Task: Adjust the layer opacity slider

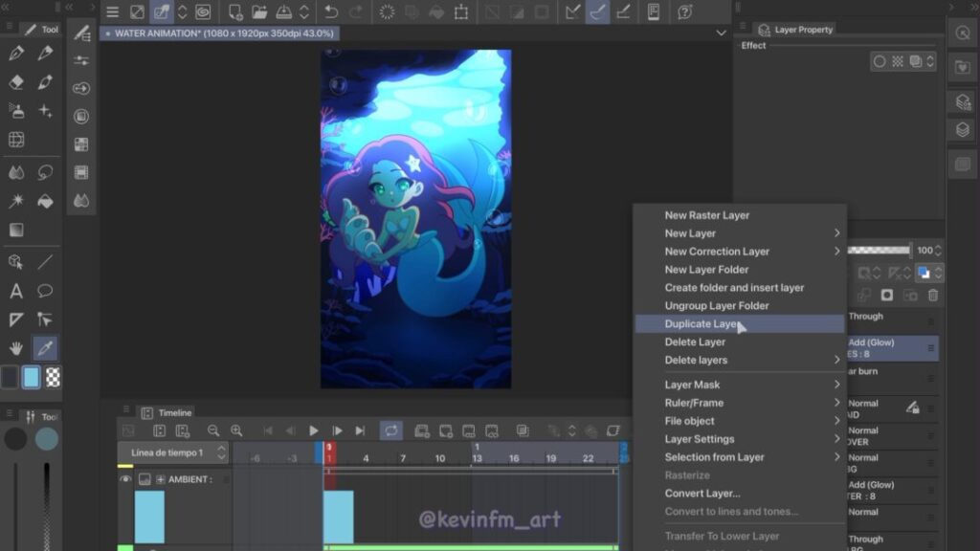Action: 880,250
